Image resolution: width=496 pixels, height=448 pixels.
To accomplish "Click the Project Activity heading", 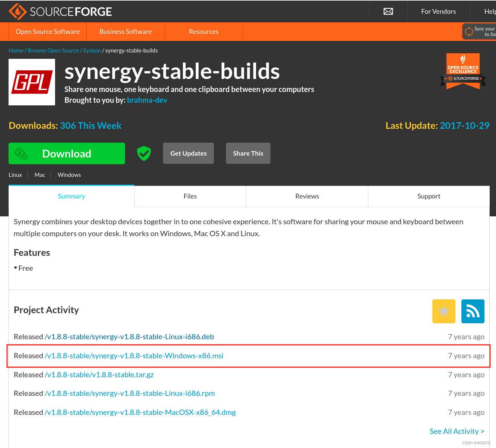I will (x=46, y=310).
